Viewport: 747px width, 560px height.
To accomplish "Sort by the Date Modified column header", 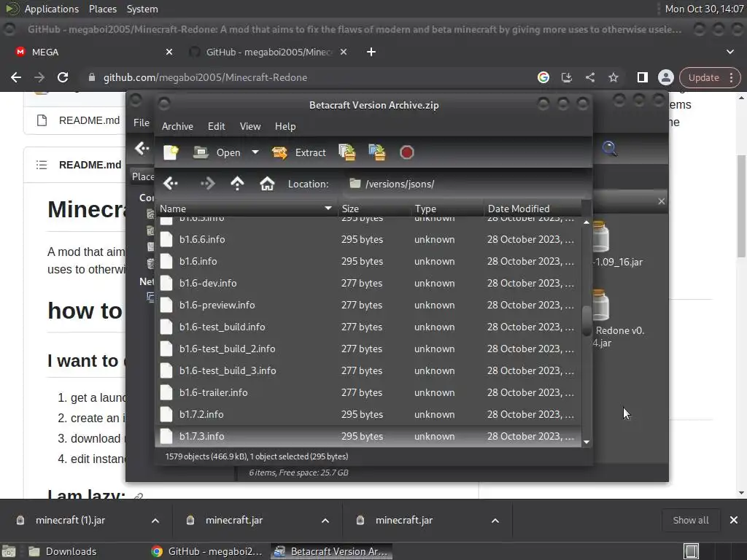I will [533, 209].
